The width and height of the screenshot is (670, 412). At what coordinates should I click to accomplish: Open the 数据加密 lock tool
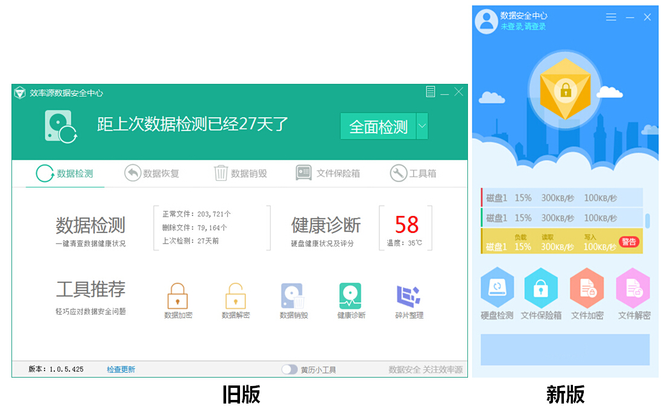click(x=177, y=296)
